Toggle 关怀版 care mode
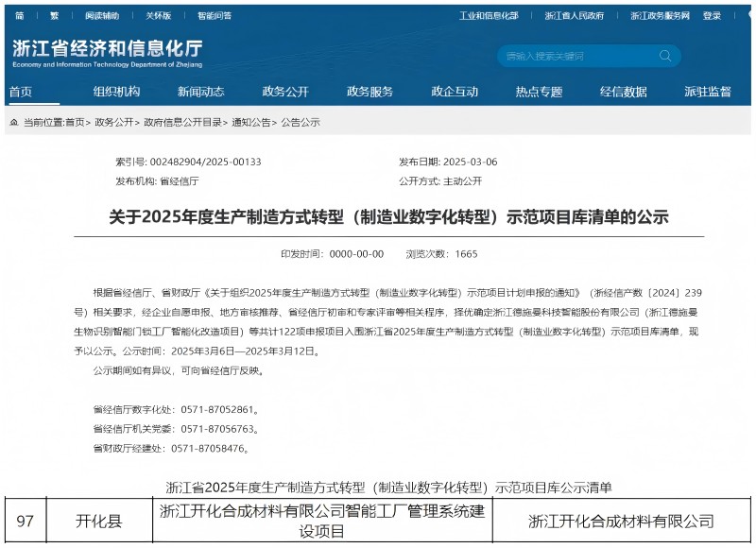Screen dimensions: 756x548 tap(159, 16)
